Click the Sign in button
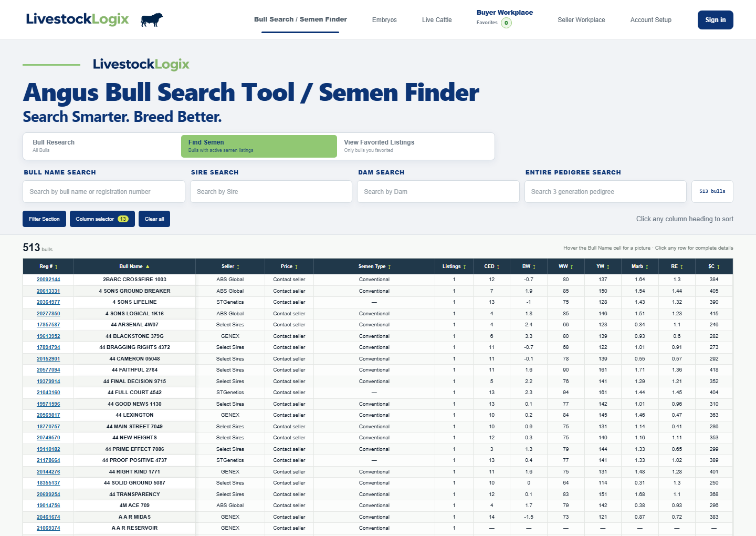Screen dimensions: 756x536 [716, 20]
